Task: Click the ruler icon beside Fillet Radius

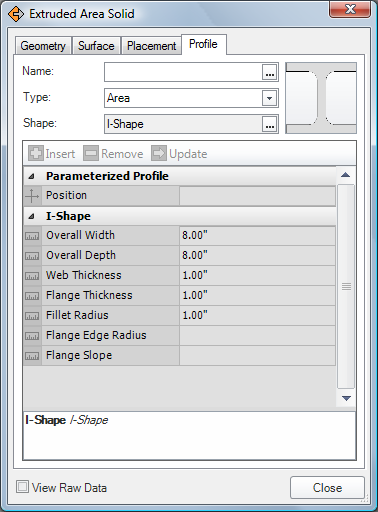Action: click(x=32, y=316)
